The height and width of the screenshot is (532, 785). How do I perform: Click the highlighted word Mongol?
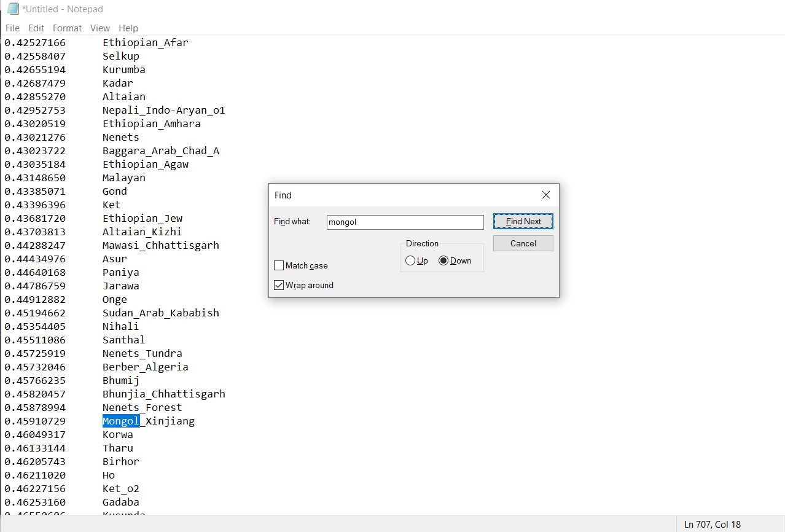[x=121, y=421]
